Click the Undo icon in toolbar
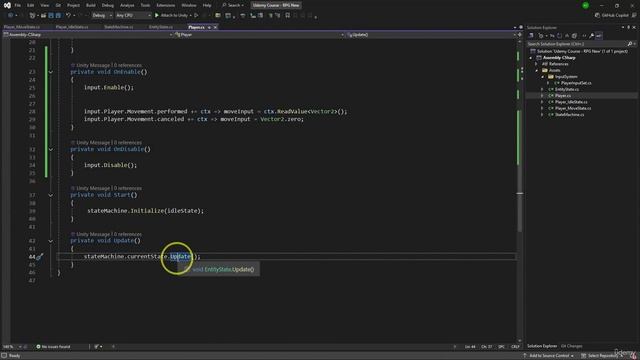The image size is (640, 360). (68, 16)
